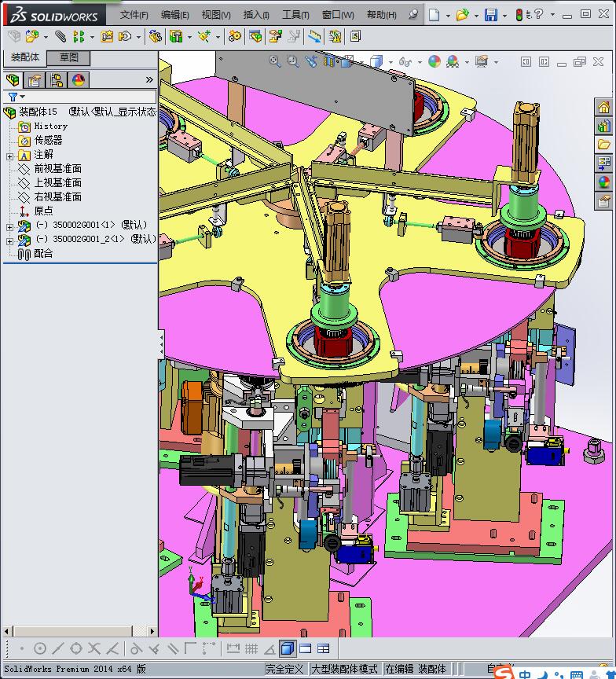This screenshot has width=616, height=679.
Task: Open File Explorer folder icon in task pane
Action: point(603,144)
